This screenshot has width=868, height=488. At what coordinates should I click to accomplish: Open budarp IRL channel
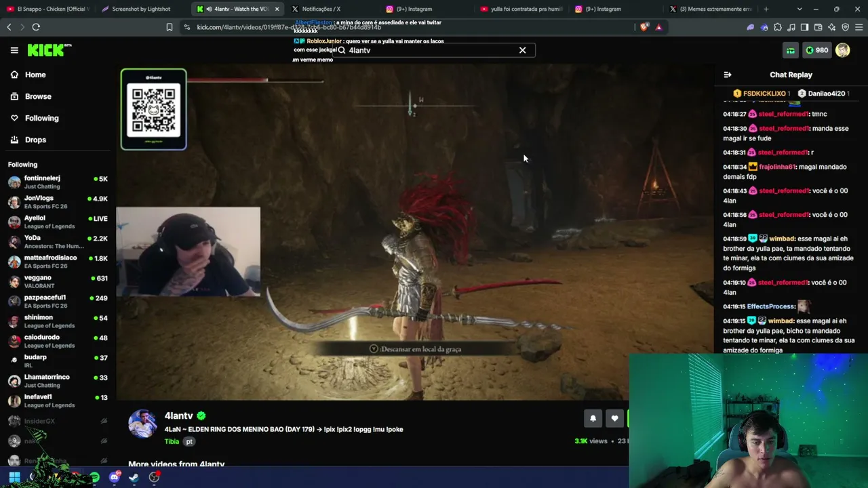pos(58,361)
